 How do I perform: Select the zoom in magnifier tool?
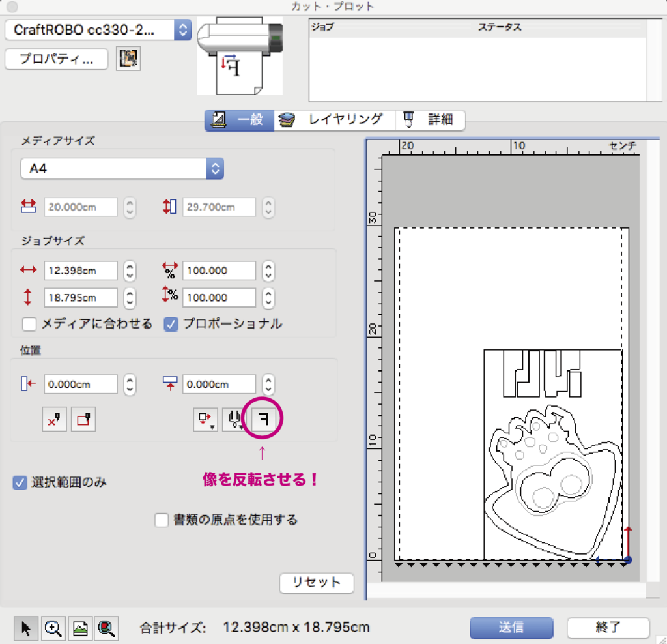[x=53, y=628]
